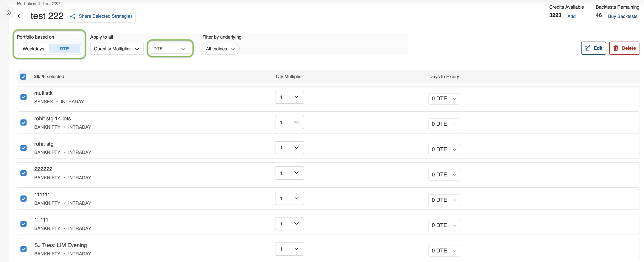
Task: Click the back arrow next to test 222
Action: point(22,16)
